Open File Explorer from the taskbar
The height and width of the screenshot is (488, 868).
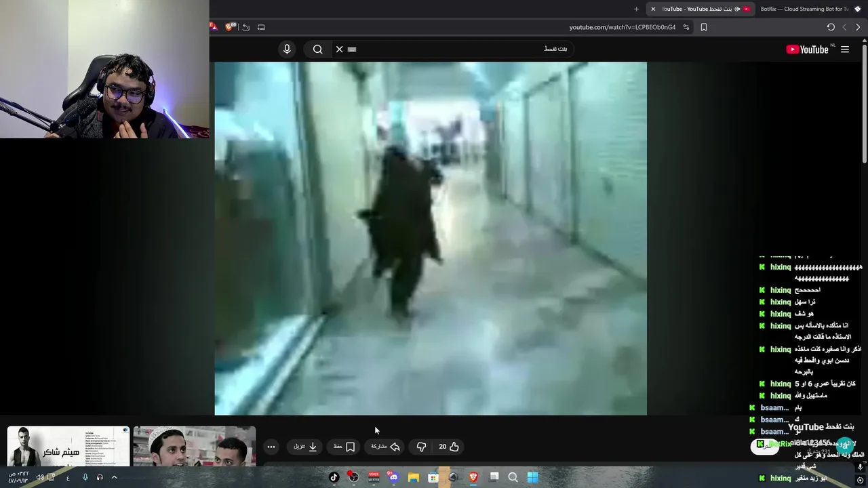point(414,477)
